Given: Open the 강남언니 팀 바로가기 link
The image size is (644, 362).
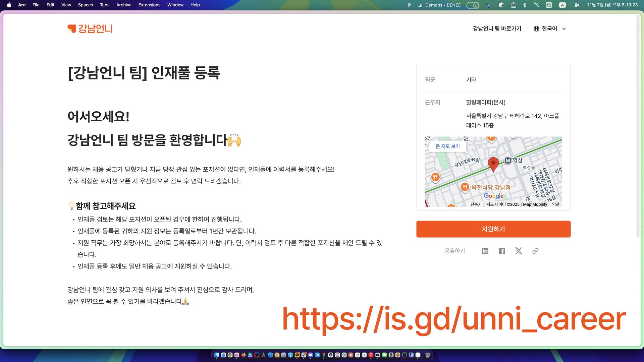Looking at the screenshot, I should coord(497,29).
